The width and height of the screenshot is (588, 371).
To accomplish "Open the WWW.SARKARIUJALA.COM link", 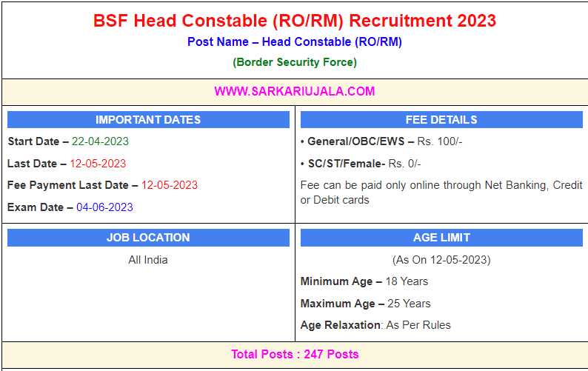I will [x=294, y=92].
